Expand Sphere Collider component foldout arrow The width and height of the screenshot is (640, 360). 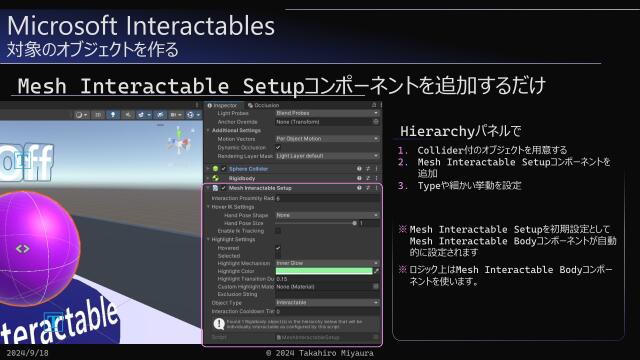click(208, 169)
